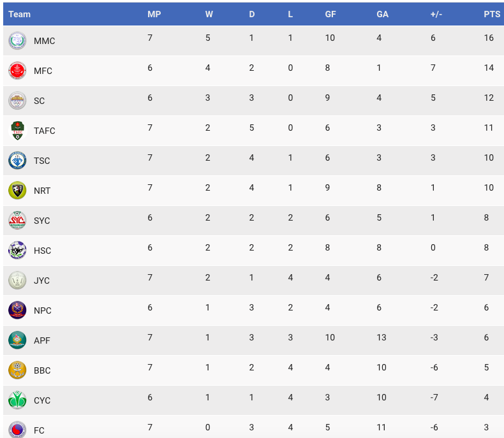504x438 pixels.
Task: Click the FC team name
Action: (39, 430)
